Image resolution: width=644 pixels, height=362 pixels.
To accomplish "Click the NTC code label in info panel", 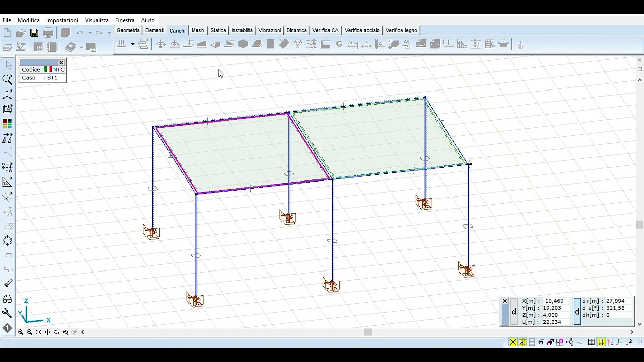I will pyautogui.click(x=59, y=70).
